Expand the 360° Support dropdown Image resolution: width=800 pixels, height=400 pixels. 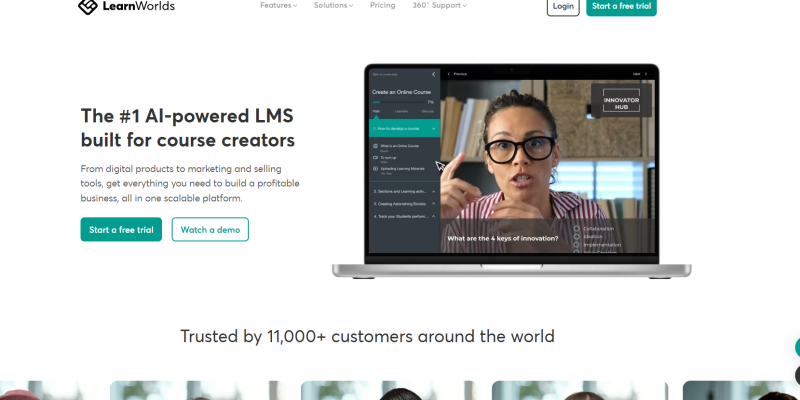pos(439,5)
